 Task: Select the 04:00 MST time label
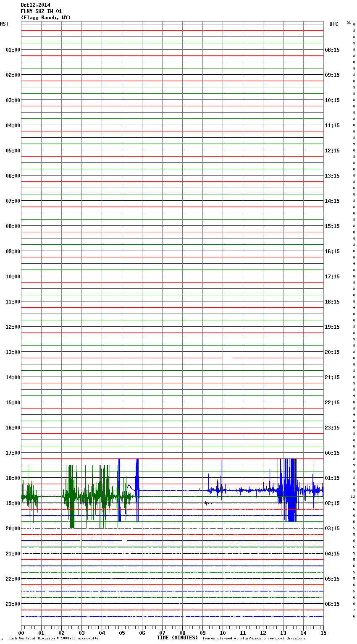tap(13, 126)
